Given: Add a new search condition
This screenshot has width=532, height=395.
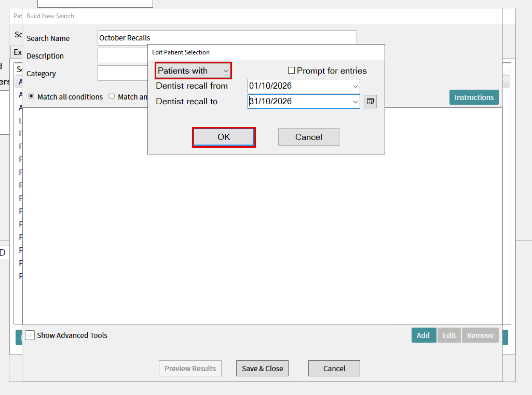Looking at the screenshot, I should tap(424, 335).
